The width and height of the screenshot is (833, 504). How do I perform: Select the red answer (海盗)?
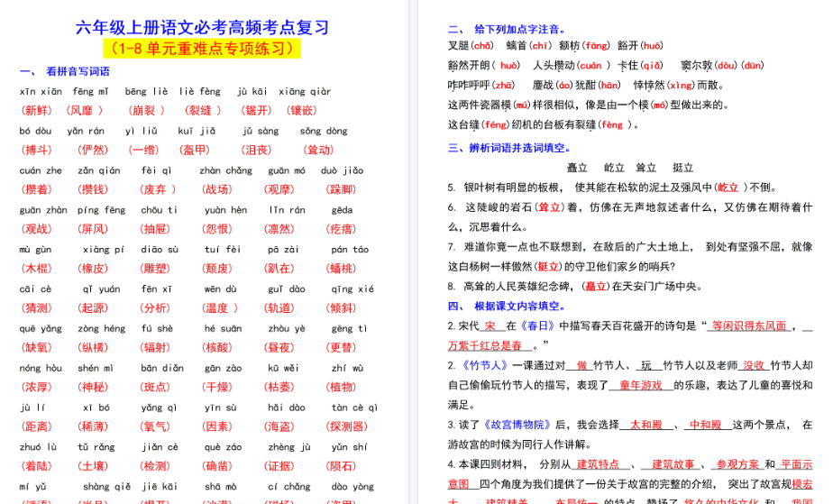click(x=279, y=426)
